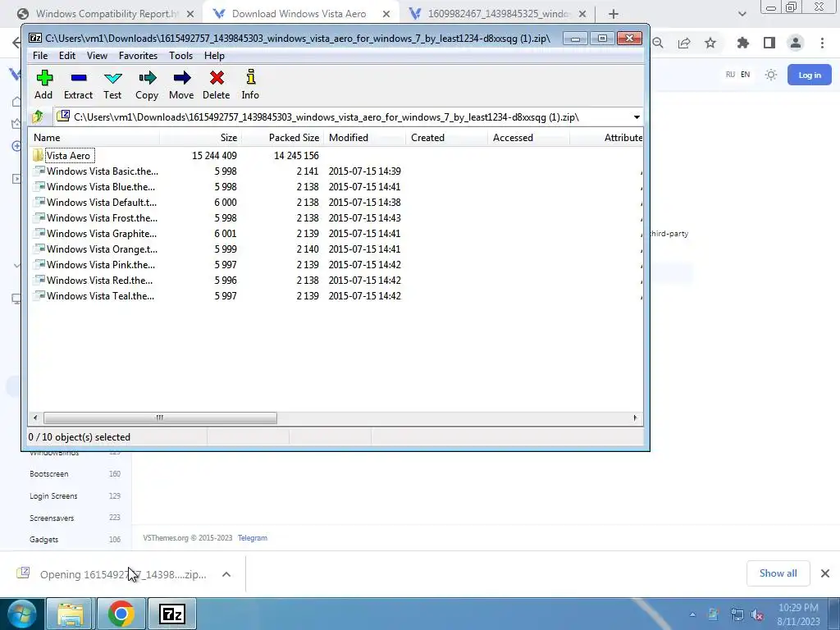The height and width of the screenshot is (630, 840).
Task: Toggle the Chrome side panel icon
Action: click(769, 43)
